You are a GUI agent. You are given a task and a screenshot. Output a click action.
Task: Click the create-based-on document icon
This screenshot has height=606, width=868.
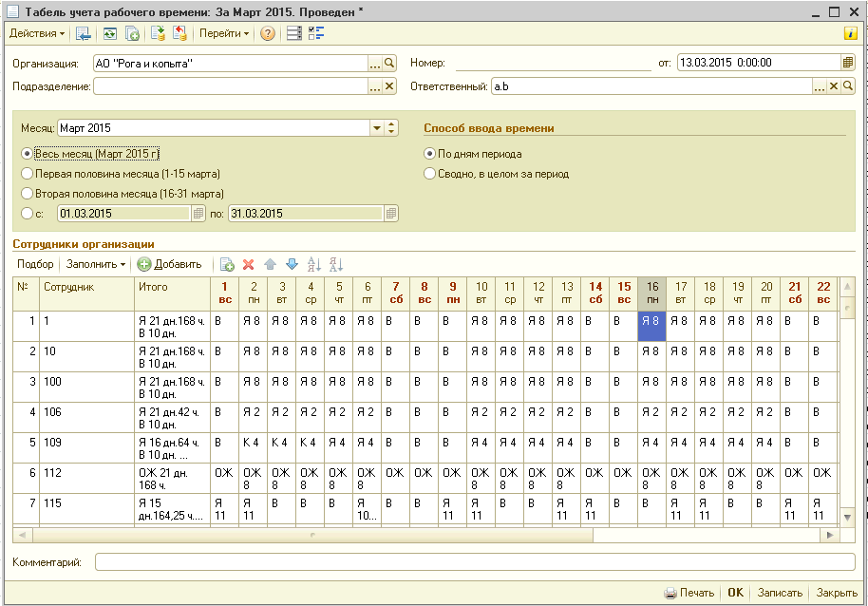(132, 34)
